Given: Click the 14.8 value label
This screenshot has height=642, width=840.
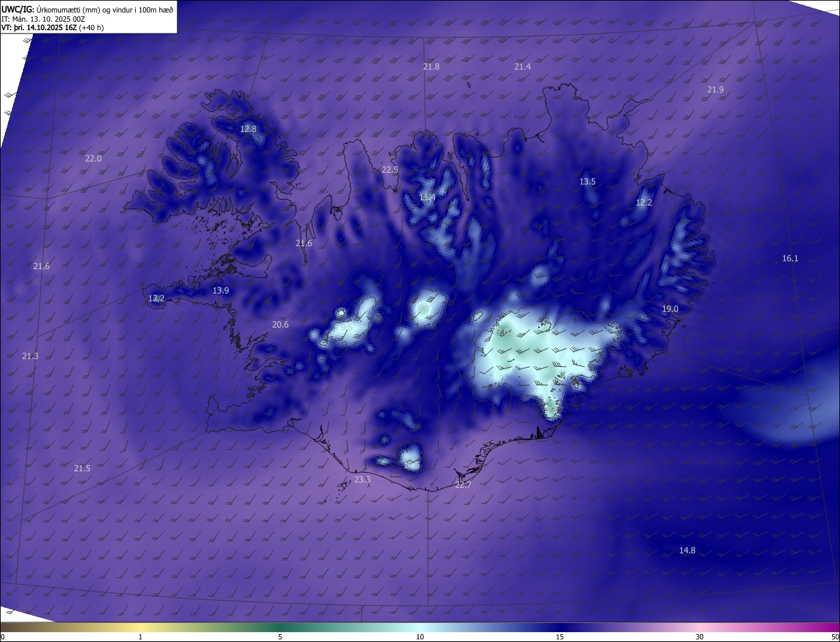Looking at the screenshot, I should 687,550.
